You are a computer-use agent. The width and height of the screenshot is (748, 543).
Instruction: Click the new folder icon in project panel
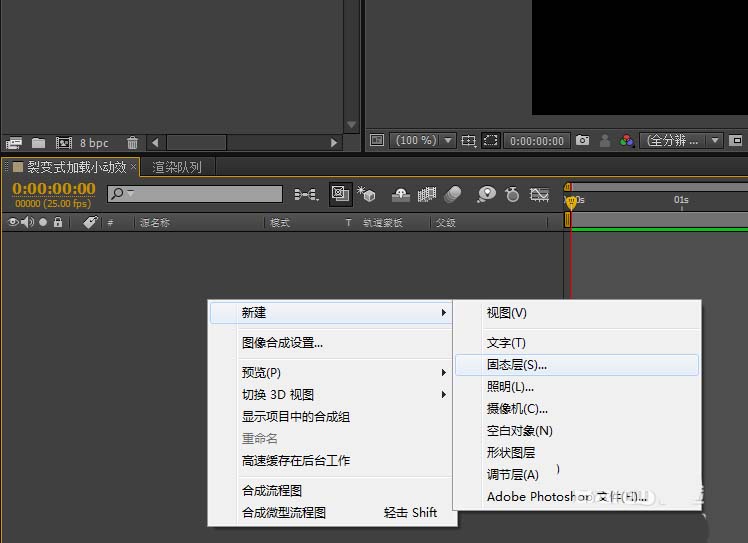point(38,143)
